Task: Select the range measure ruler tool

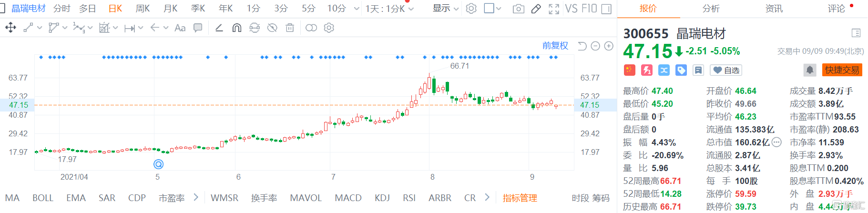Action: (x=129, y=28)
